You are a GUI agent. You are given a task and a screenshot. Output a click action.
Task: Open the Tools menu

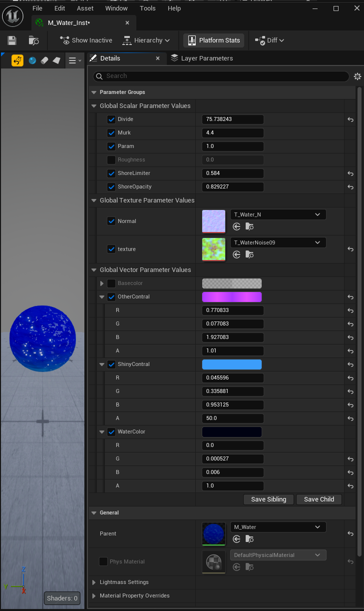pos(148,8)
